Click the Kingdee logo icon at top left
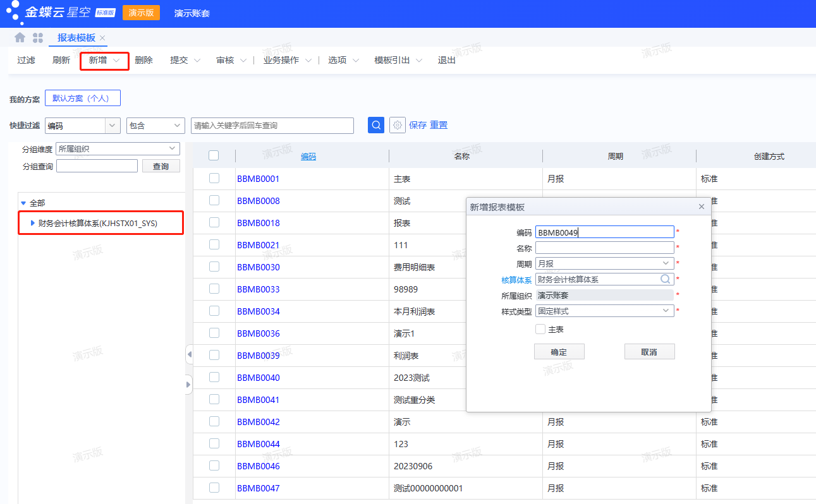Viewport: 816px width, 504px height. 15,13
